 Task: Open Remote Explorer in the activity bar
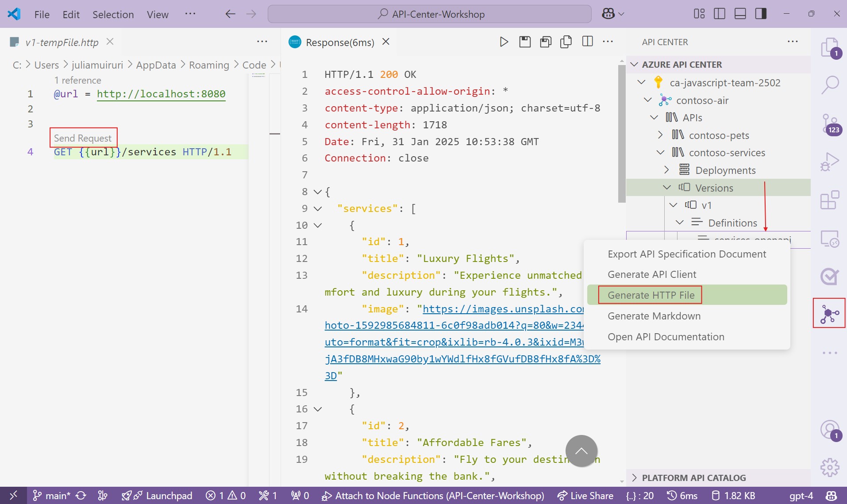click(829, 239)
